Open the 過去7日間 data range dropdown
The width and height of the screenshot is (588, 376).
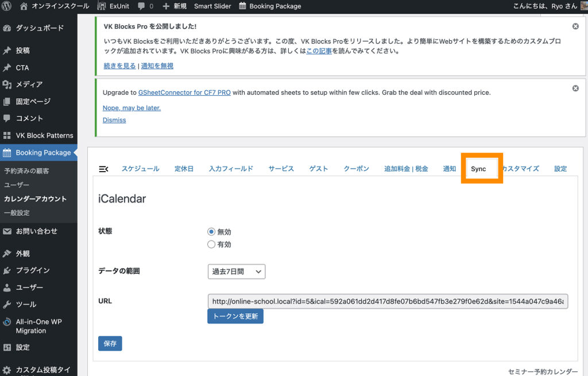(x=236, y=272)
